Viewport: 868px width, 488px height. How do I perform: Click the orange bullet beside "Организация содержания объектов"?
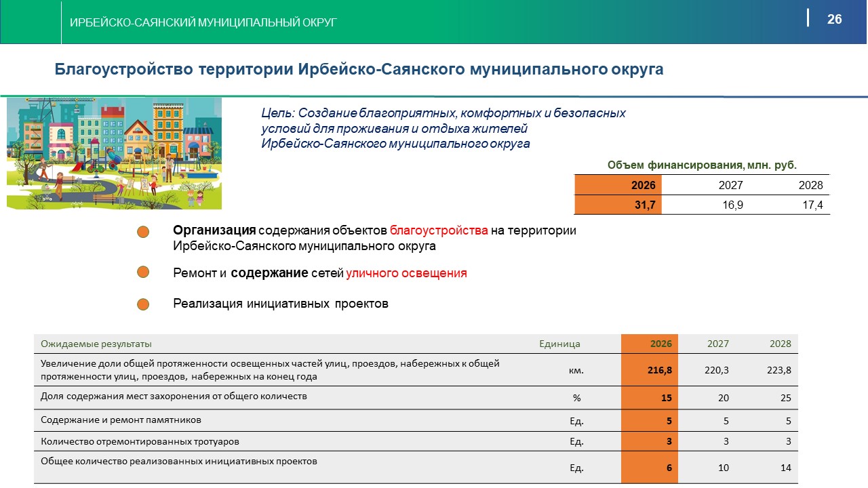[143, 232]
